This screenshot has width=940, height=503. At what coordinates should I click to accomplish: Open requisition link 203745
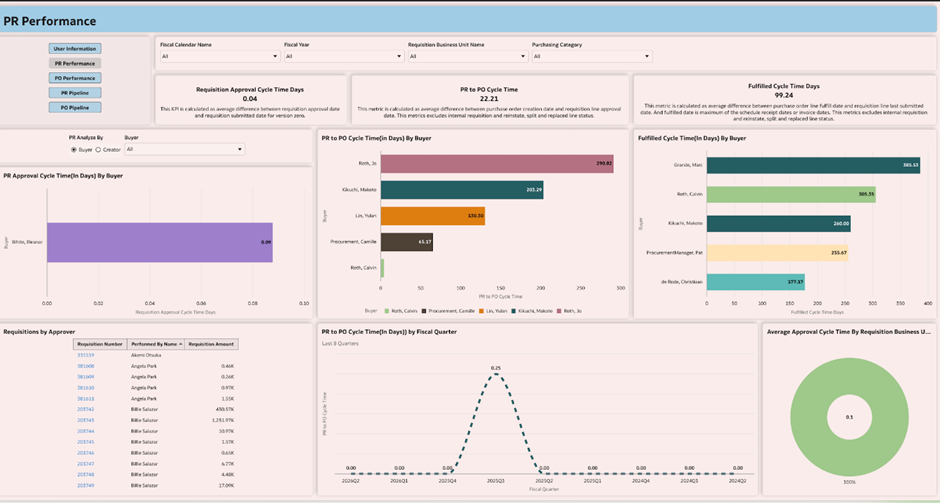pos(86,442)
